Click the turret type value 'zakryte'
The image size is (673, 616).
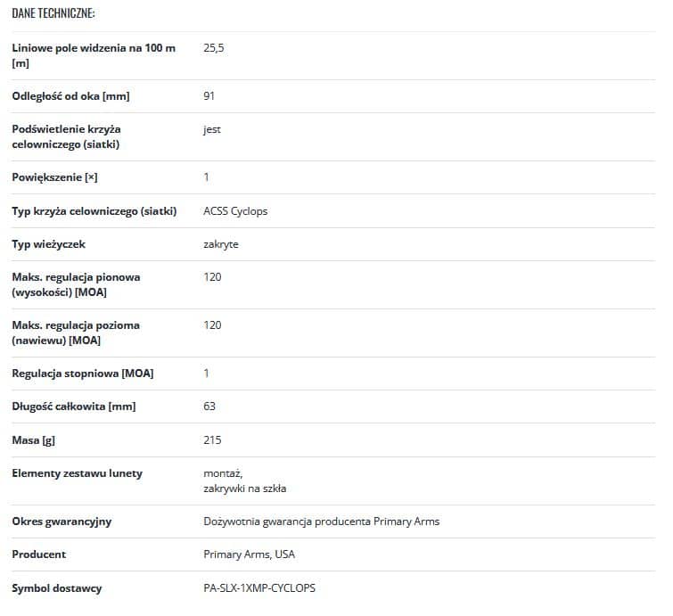coord(221,244)
